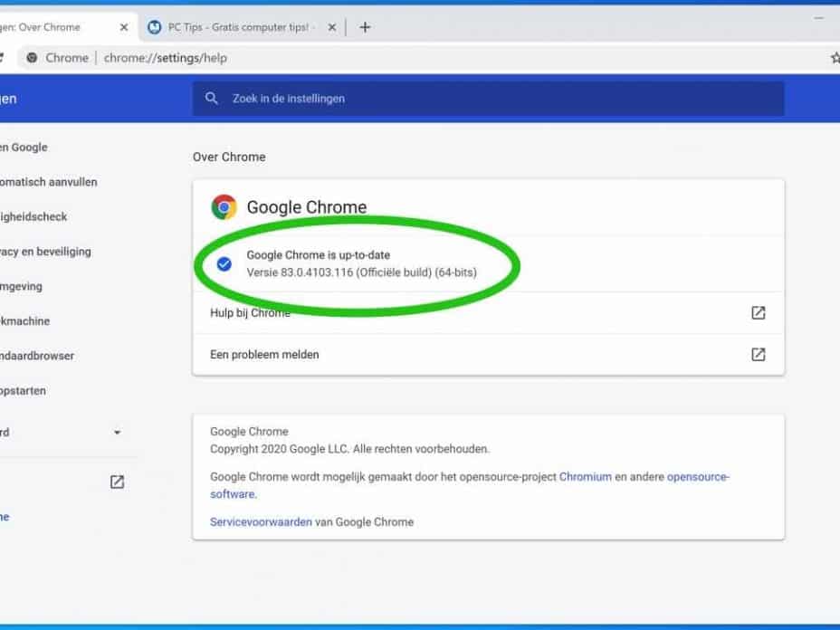Click the Chrome site icon in the address bar
The width and height of the screenshot is (840, 630).
pyautogui.click(x=33, y=58)
